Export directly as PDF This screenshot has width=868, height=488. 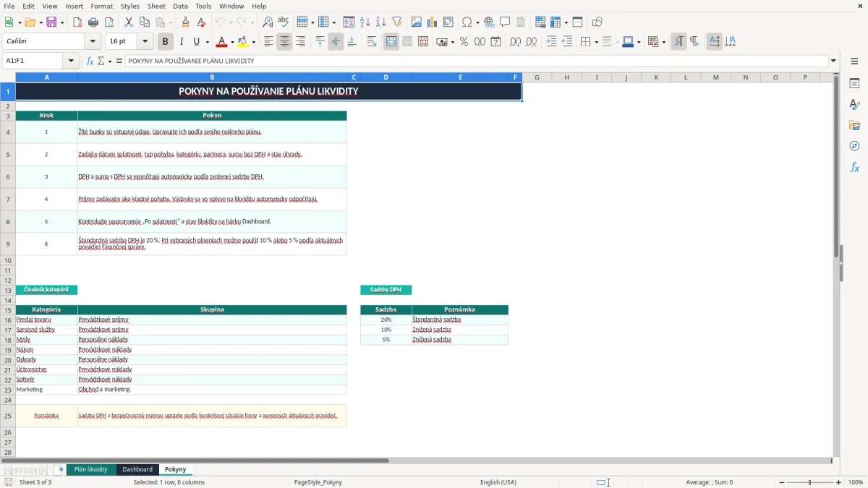pyautogui.click(x=77, y=22)
